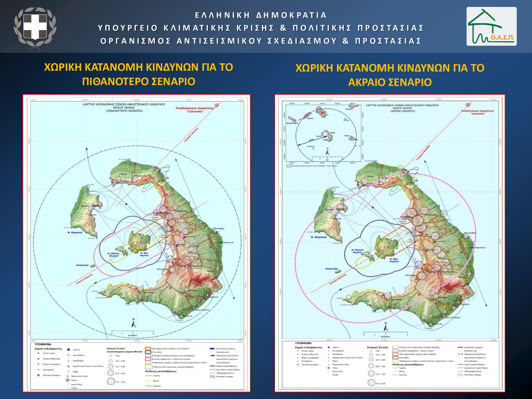Click Λιμάνια port icon in ΠΙΘΑΝΟΤΕΡΟ legend
532x399 pixels.
pos(68,350)
